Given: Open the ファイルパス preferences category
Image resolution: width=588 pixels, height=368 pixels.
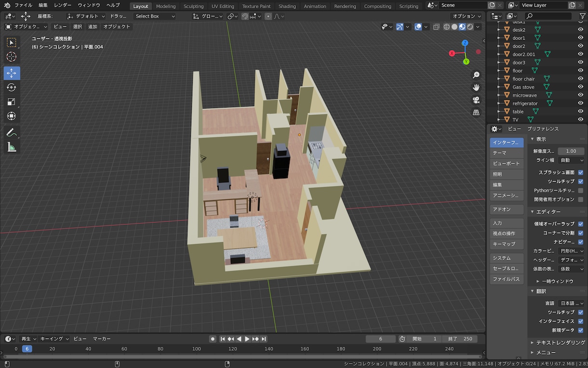Looking at the screenshot, I should coord(507,279).
